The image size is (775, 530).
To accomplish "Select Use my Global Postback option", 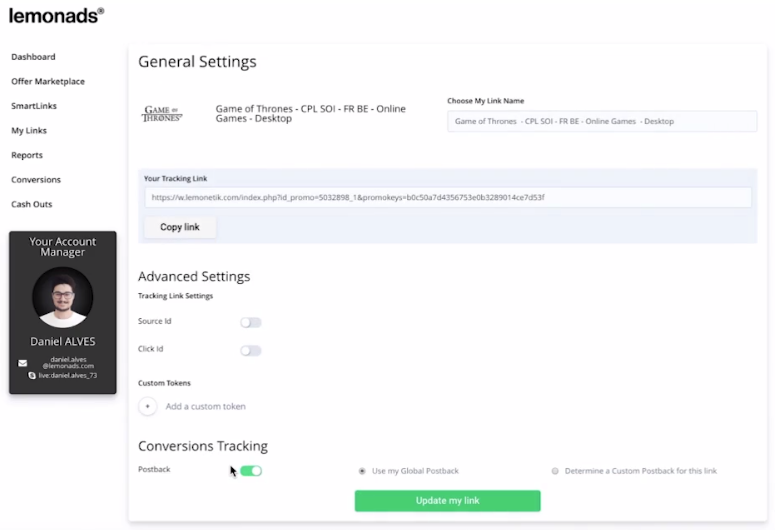I will coord(362,471).
